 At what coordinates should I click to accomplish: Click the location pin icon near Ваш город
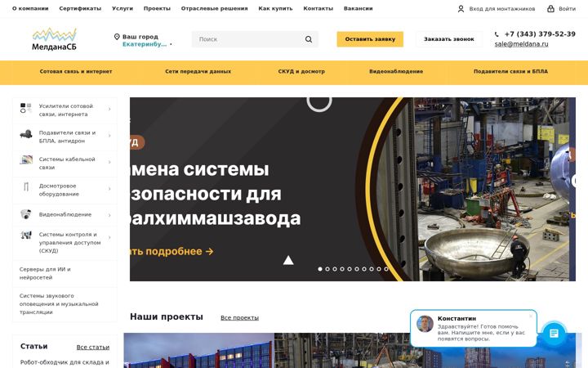pyautogui.click(x=117, y=37)
